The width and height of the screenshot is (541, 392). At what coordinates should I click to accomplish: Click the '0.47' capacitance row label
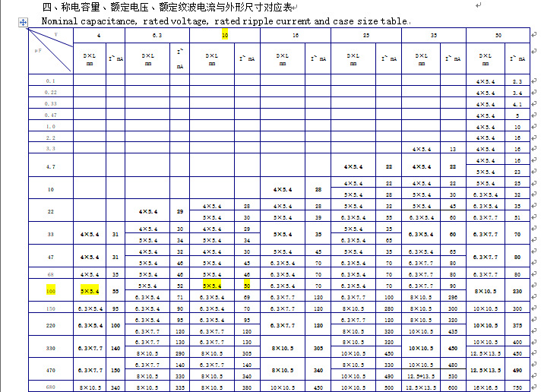click(50, 115)
